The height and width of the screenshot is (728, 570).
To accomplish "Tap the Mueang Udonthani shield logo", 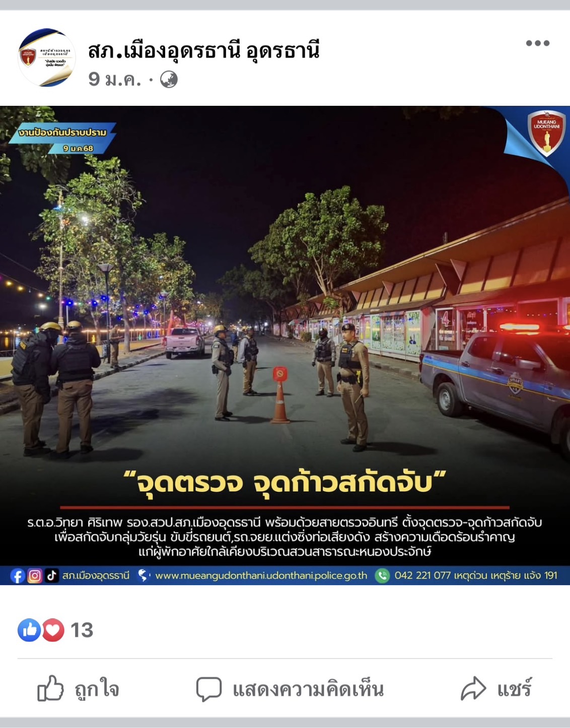I will [547, 132].
